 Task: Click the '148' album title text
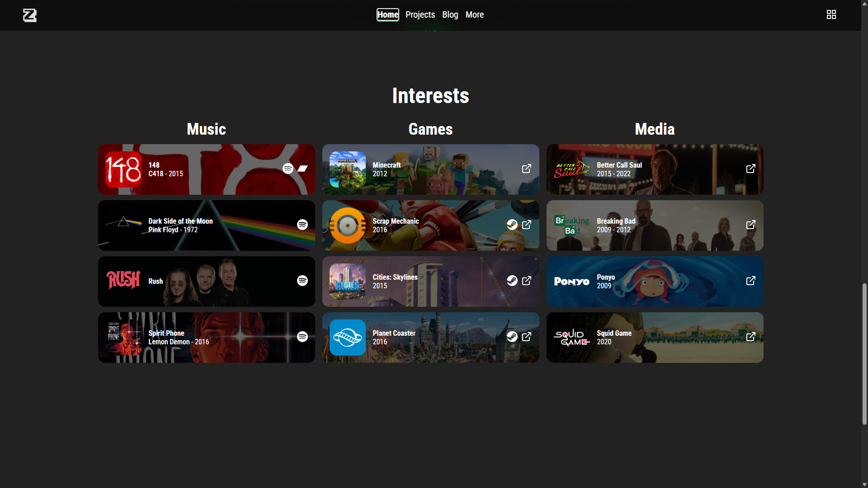[154, 165]
